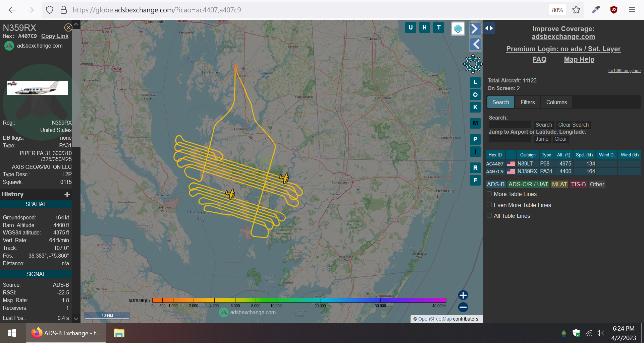The image size is (644, 343).
Task: Click the Search text input field
Action: tap(510, 125)
